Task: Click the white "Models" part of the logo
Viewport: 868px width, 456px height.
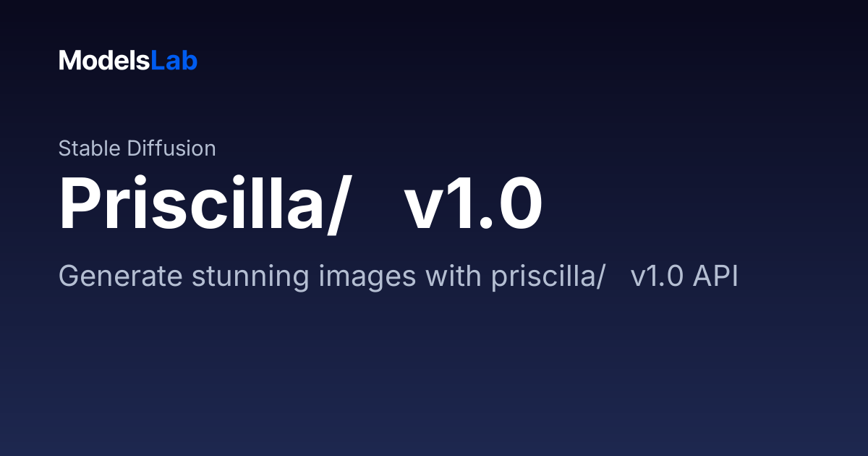Action: pyautogui.click(x=105, y=61)
